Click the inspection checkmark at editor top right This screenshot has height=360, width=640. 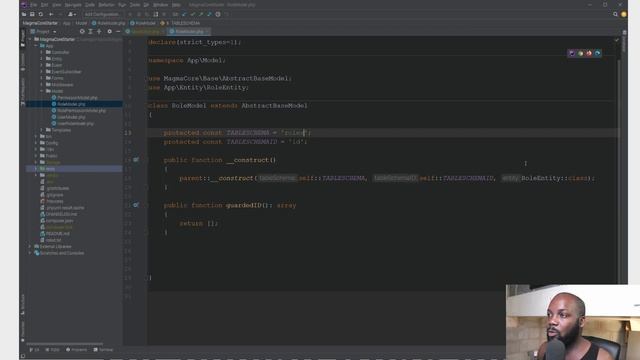click(617, 40)
